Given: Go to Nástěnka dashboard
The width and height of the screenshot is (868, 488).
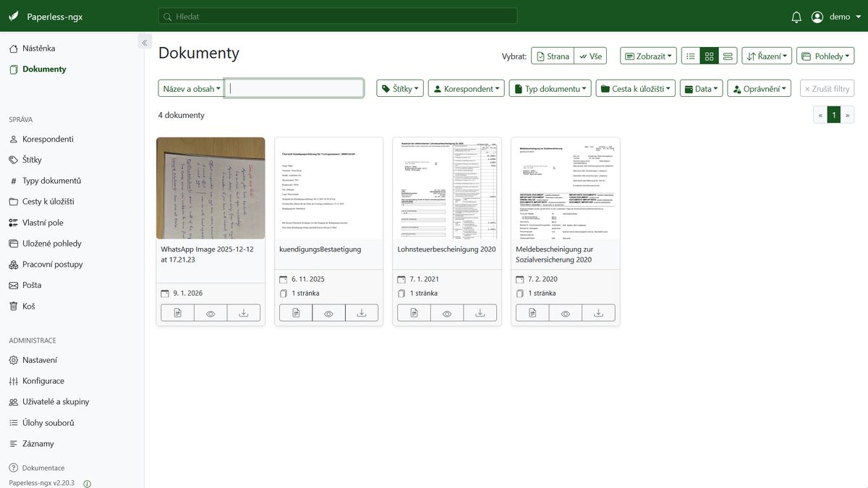Looking at the screenshot, I should tap(38, 48).
